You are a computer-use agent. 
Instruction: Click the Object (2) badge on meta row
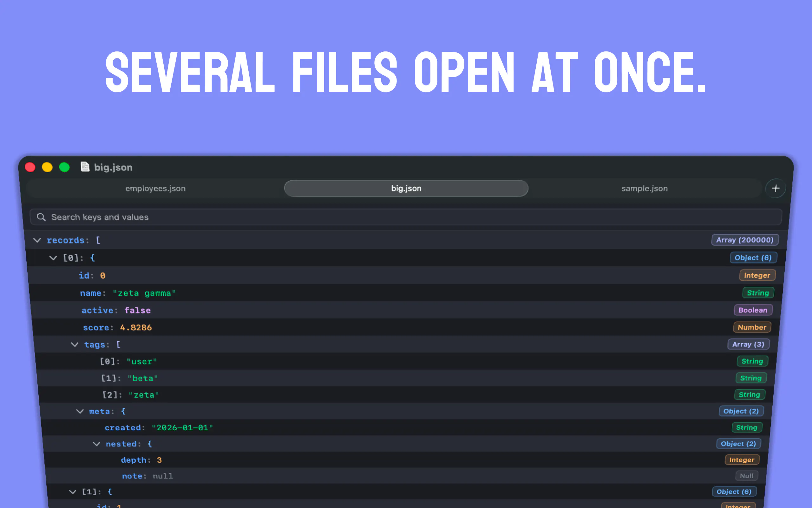pyautogui.click(x=741, y=411)
